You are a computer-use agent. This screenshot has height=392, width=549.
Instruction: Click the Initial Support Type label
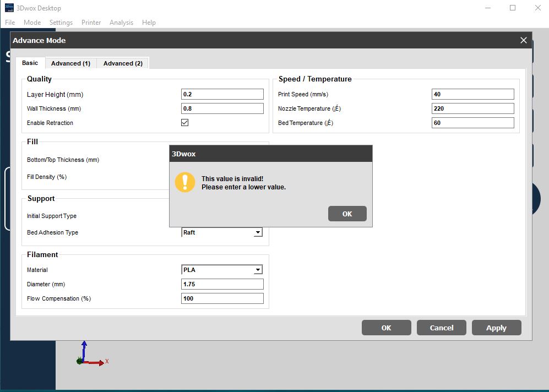tap(51, 216)
